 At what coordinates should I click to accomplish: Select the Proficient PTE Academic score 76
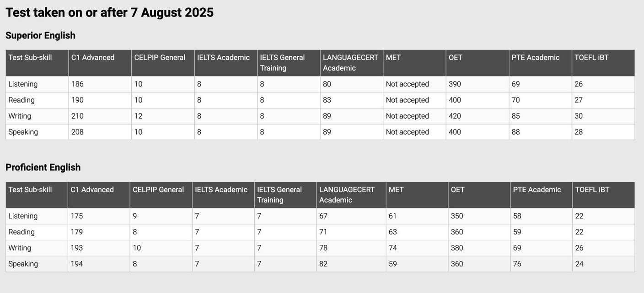[517, 264]
